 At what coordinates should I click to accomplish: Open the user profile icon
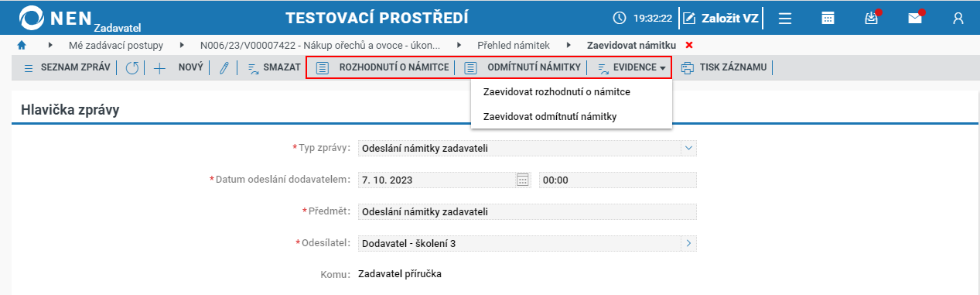pyautogui.click(x=958, y=18)
